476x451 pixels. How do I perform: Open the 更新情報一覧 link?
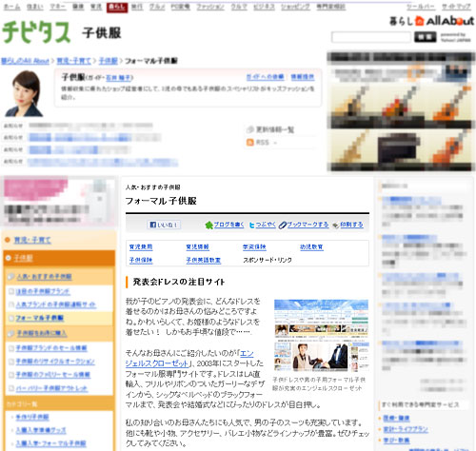tap(274, 129)
